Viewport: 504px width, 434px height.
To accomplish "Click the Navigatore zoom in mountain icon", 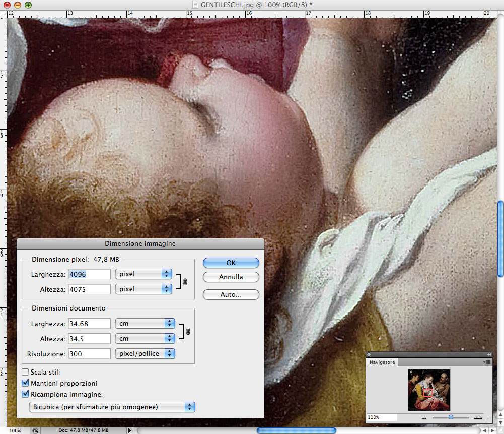I will (x=478, y=417).
